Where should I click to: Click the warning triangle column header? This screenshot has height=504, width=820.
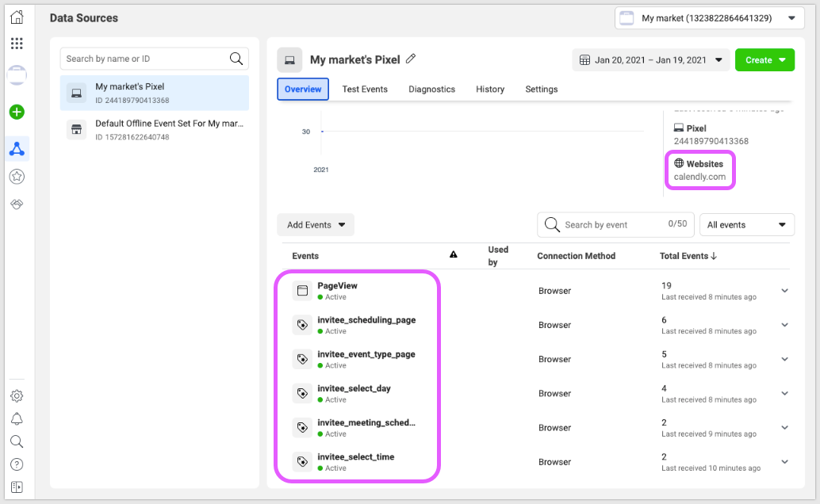point(454,254)
